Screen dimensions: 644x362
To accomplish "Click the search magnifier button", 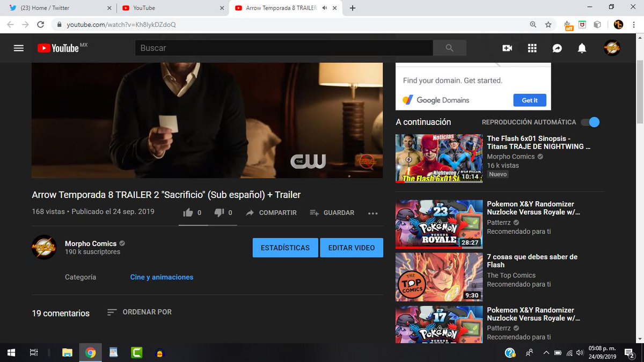I will (x=450, y=48).
